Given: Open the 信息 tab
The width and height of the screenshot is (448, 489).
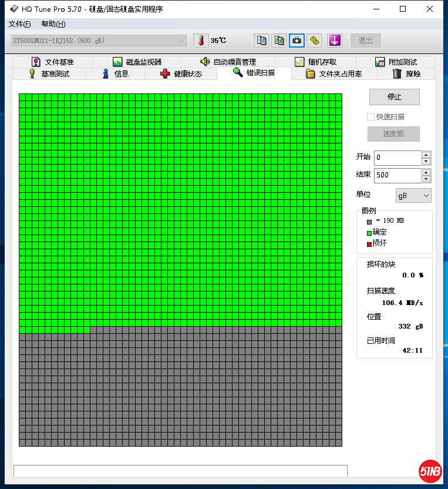Looking at the screenshot, I should click(115, 74).
